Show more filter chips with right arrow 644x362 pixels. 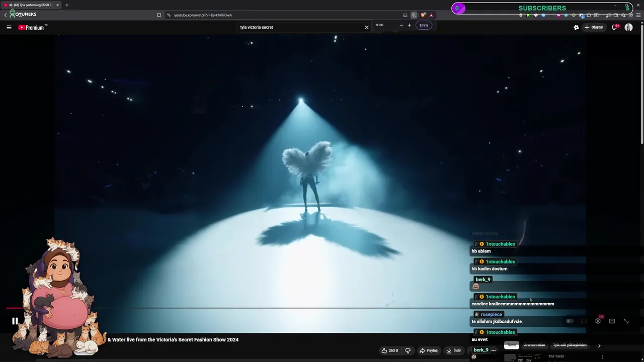point(599,345)
